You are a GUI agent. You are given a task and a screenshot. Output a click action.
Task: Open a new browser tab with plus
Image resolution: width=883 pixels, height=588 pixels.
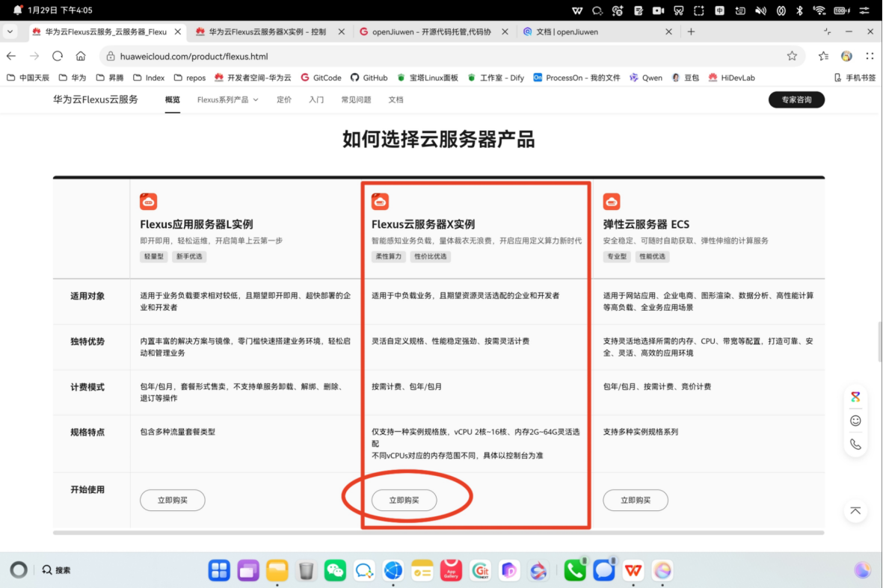click(691, 32)
